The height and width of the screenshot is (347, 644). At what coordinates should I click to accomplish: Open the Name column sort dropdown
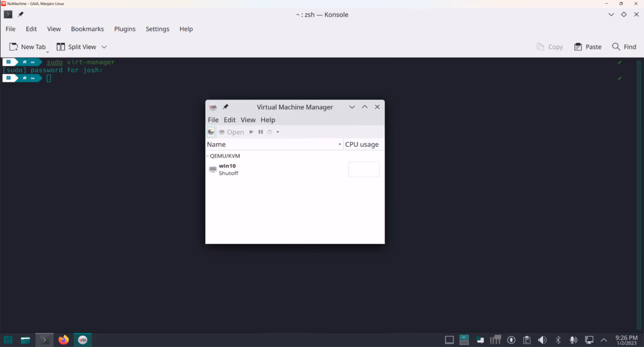click(x=340, y=145)
